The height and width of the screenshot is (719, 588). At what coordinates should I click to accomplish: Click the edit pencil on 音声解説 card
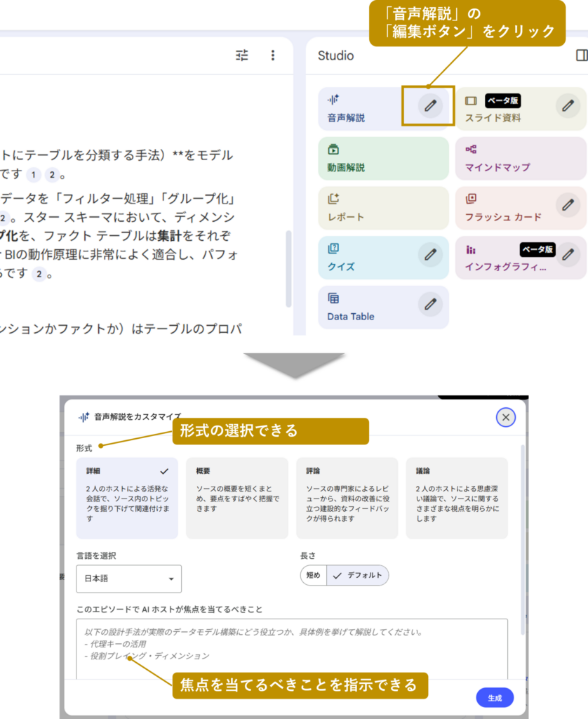(x=430, y=106)
